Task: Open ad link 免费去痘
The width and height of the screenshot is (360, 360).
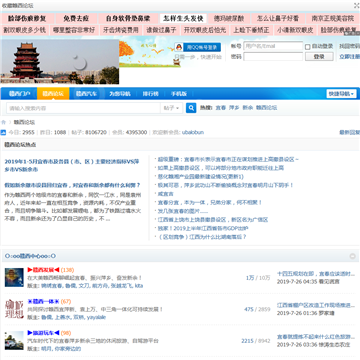Action: click(x=76, y=18)
